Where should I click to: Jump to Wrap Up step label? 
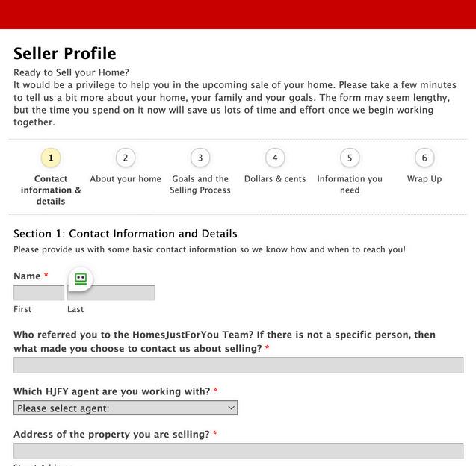pos(424,179)
